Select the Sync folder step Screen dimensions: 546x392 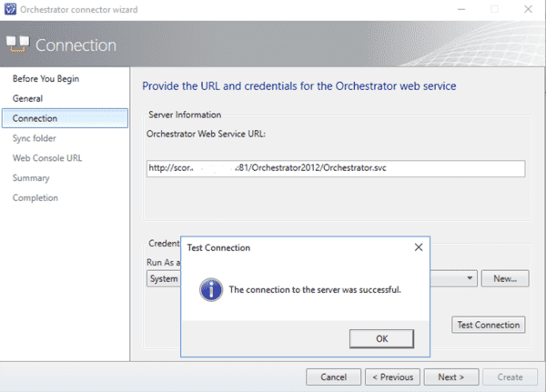coord(35,138)
